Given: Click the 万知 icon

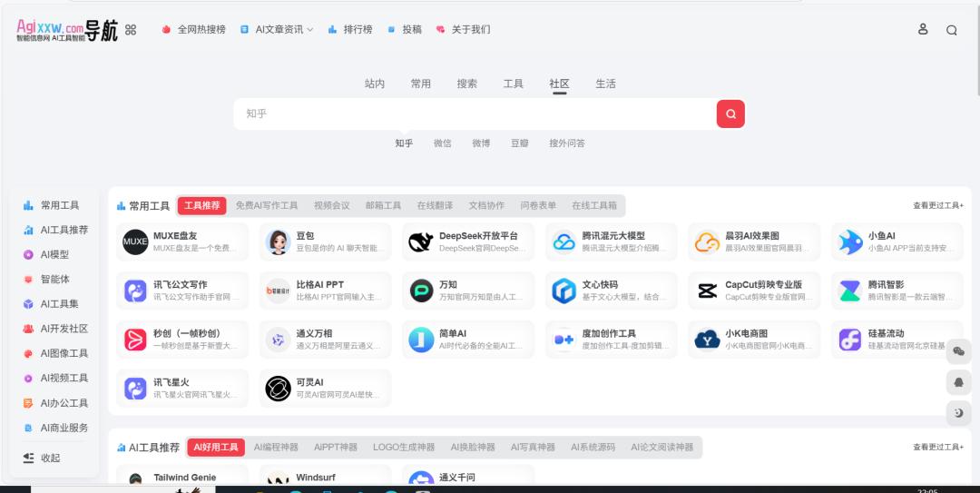Looking at the screenshot, I should coord(421,291).
